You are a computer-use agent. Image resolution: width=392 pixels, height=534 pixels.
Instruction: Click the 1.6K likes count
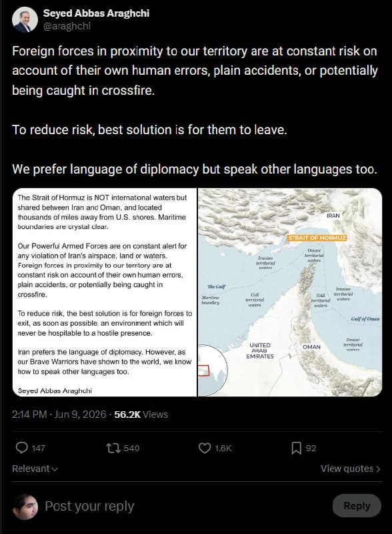223,448
